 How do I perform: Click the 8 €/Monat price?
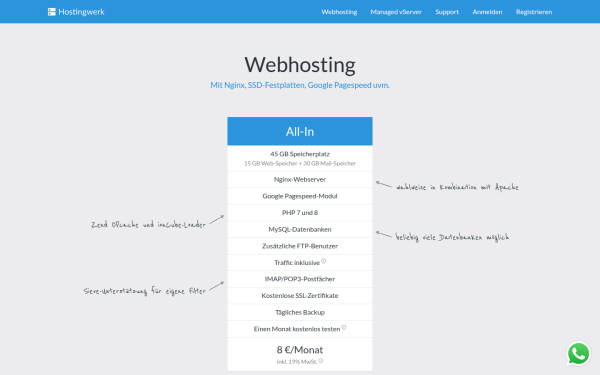pyautogui.click(x=300, y=350)
